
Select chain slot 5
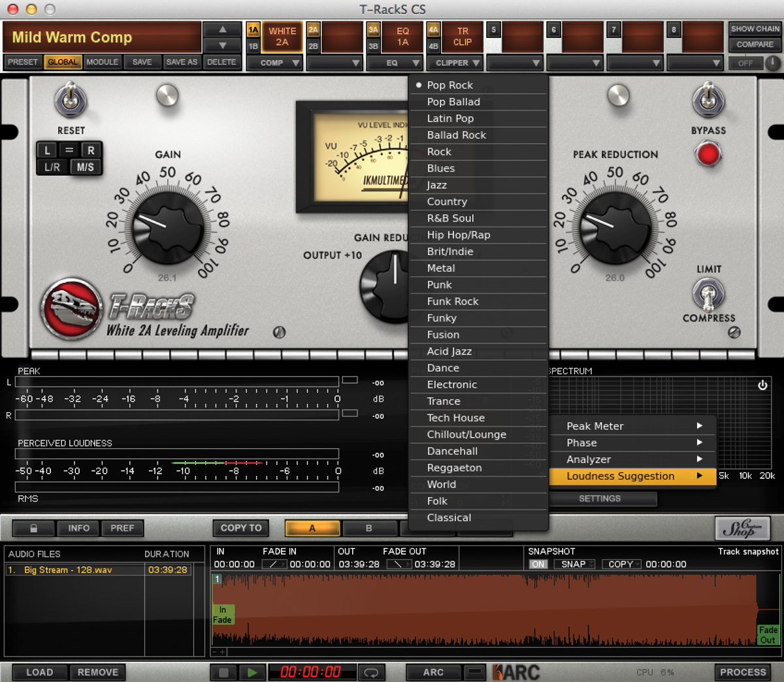pos(493,30)
